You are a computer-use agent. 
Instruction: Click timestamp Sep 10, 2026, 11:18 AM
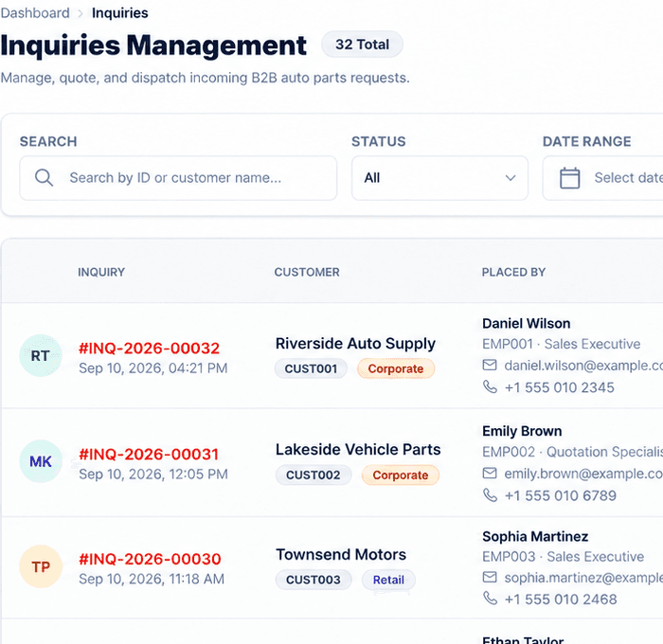coord(152,579)
